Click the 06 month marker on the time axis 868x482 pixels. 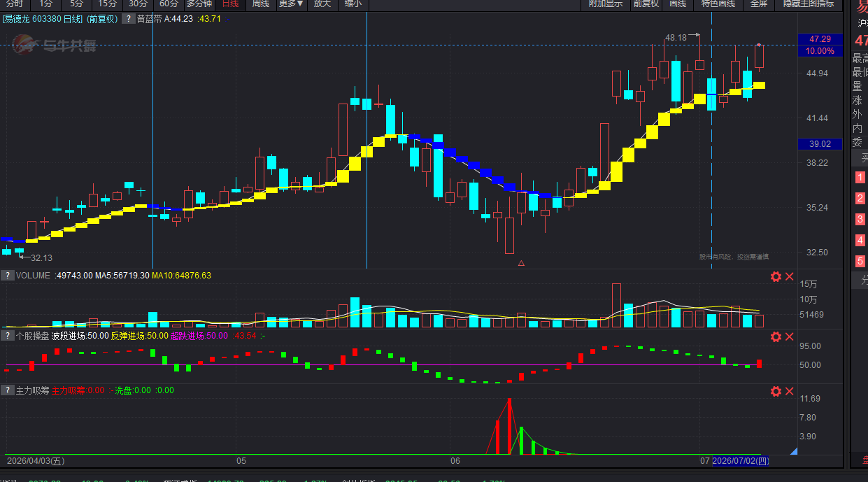(x=455, y=461)
